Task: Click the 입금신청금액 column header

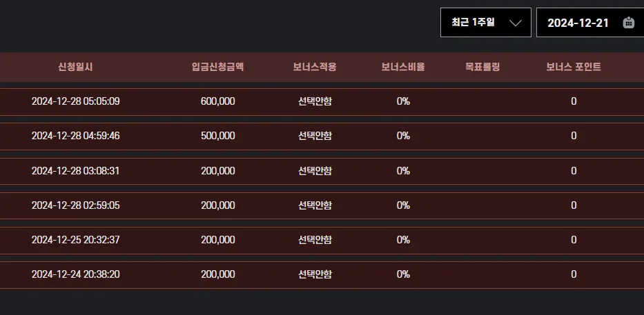Action: 217,67
